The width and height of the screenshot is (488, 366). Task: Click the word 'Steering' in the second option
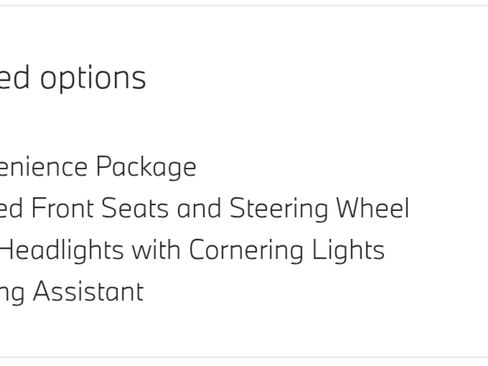click(x=279, y=208)
